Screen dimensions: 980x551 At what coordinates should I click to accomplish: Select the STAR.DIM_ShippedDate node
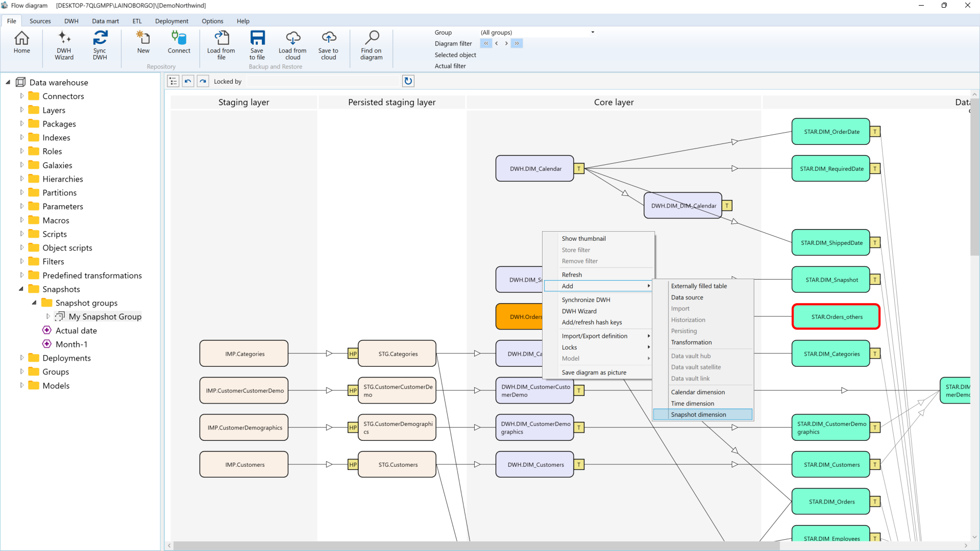point(831,243)
